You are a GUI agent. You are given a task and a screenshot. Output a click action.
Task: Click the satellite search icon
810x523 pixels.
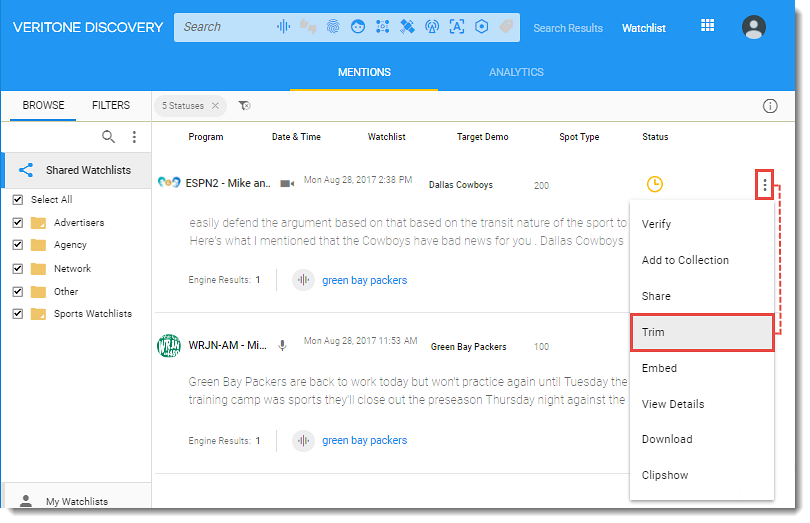tap(407, 26)
